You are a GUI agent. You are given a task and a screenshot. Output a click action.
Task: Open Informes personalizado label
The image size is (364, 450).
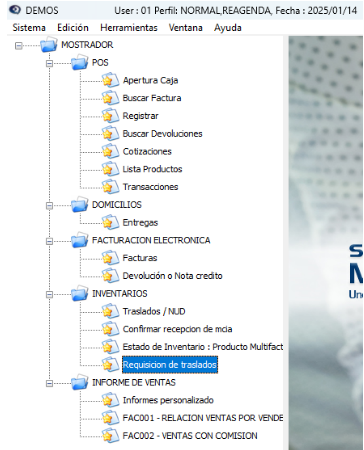click(x=168, y=400)
